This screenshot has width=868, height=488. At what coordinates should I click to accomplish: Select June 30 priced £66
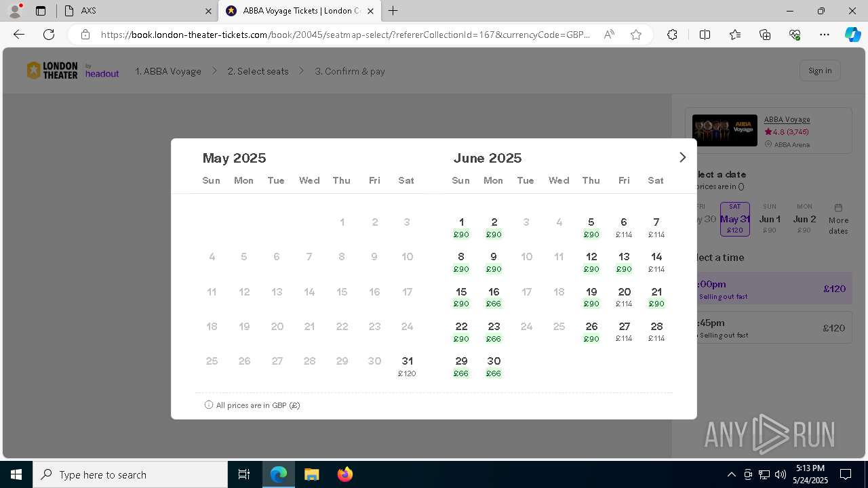(x=494, y=366)
